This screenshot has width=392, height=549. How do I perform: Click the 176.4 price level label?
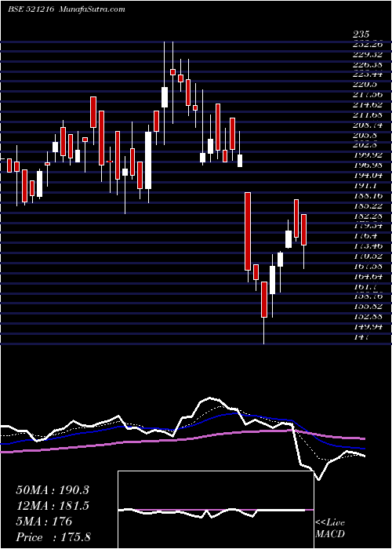tap(365, 236)
